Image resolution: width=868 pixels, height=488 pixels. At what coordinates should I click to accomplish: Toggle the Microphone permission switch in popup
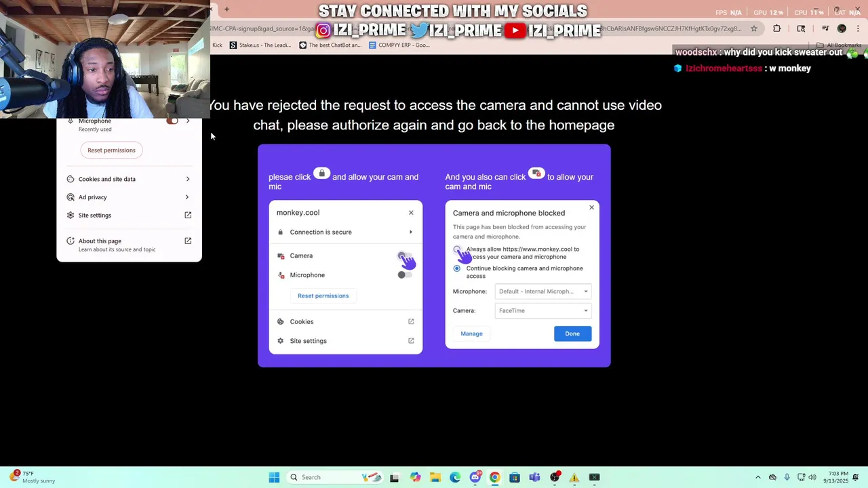172,121
